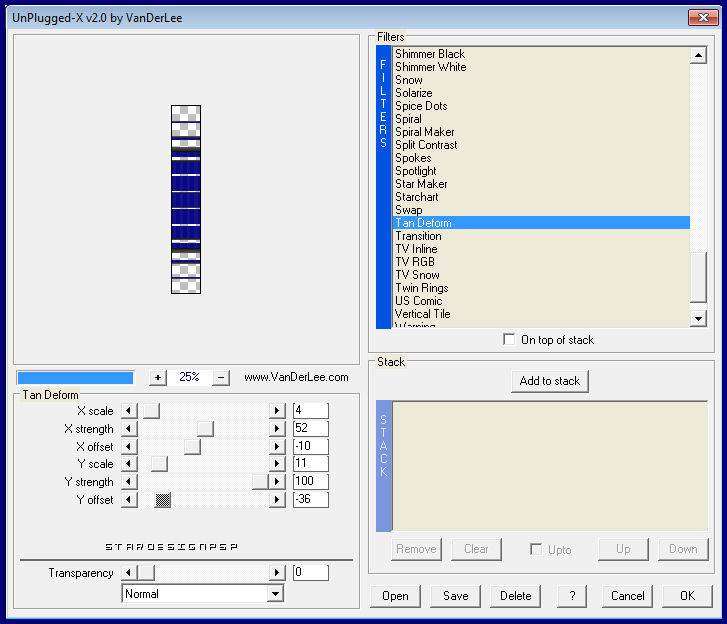The height and width of the screenshot is (624, 727).
Task: Click left arrow of Y scale slider
Action: tap(129, 464)
